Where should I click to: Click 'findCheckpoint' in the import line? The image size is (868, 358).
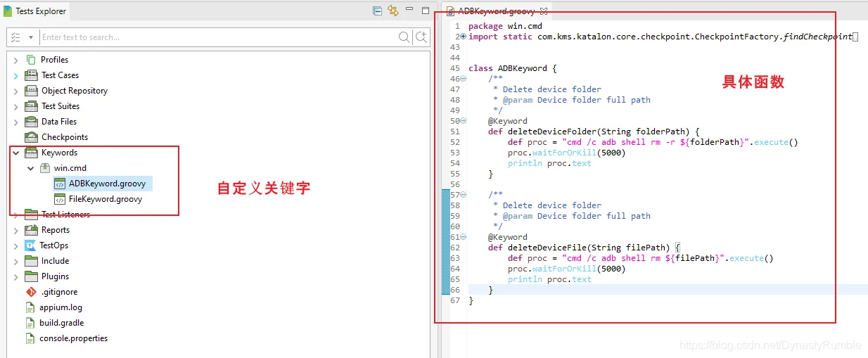[x=817, y=37]
